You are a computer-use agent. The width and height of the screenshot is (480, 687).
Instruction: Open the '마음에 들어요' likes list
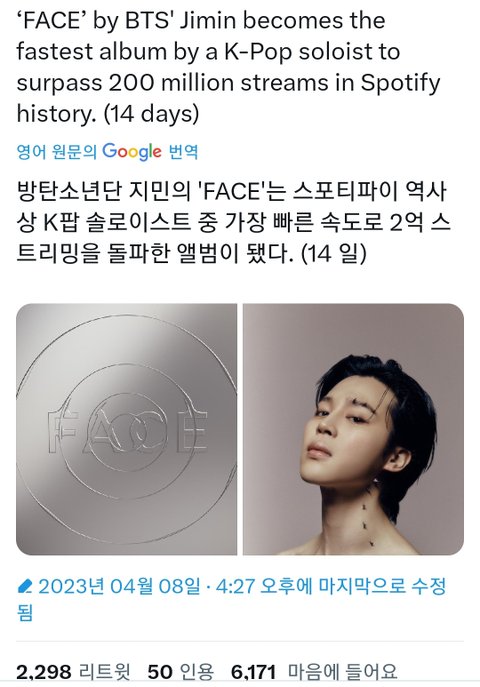pyautogui.click(x=342, y=673)
